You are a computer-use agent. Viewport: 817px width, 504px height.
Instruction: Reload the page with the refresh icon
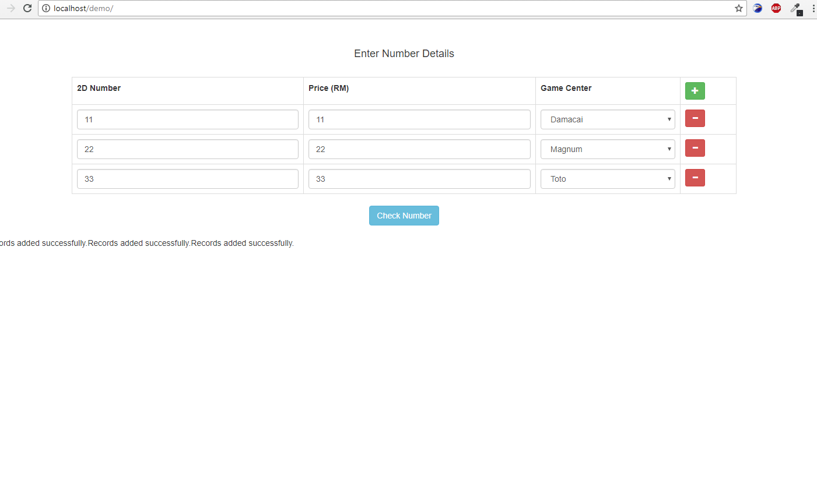pyautogui.click(x=27, y=8)
